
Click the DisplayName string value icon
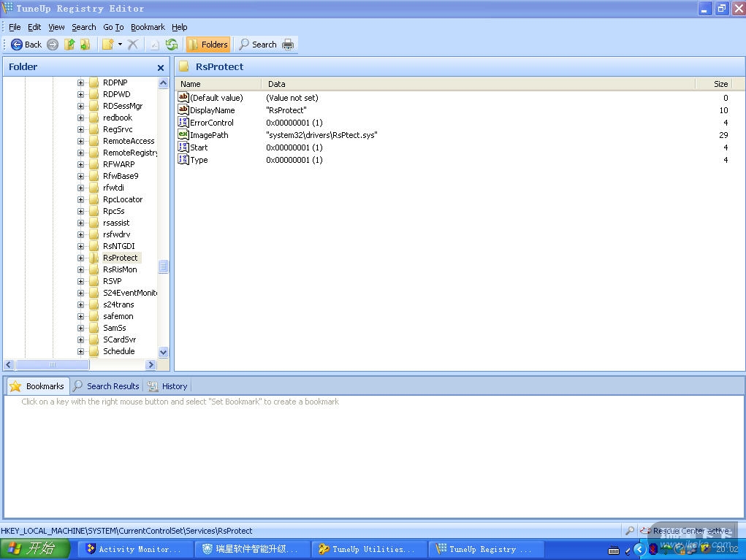pyautogui.click(x=183, y=110)
